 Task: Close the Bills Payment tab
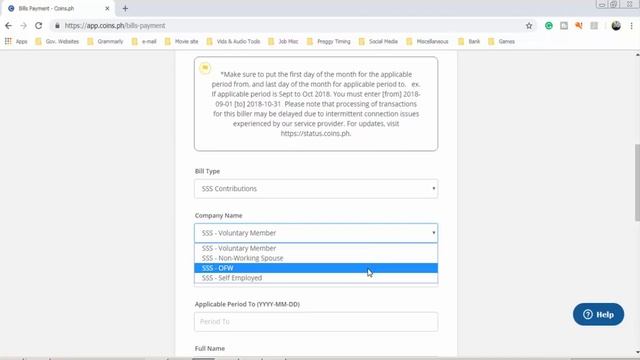tap(107, 8)
